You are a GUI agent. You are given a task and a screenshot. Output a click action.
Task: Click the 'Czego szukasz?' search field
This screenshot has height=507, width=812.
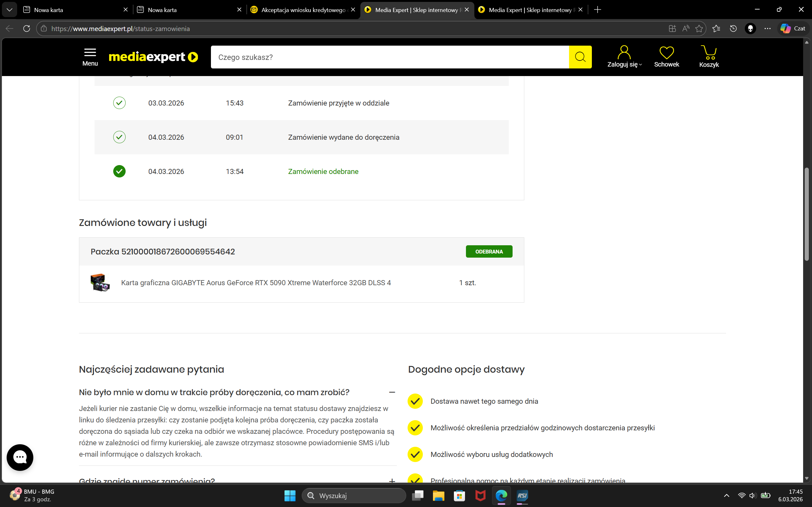point(389,57)
